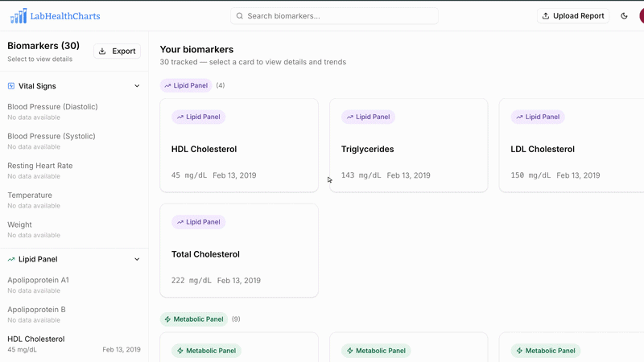Collapse the sidebar Lipid Panel chevron
Image resolution: width=644 pixels, height=362 pixels.
[137, 259]
